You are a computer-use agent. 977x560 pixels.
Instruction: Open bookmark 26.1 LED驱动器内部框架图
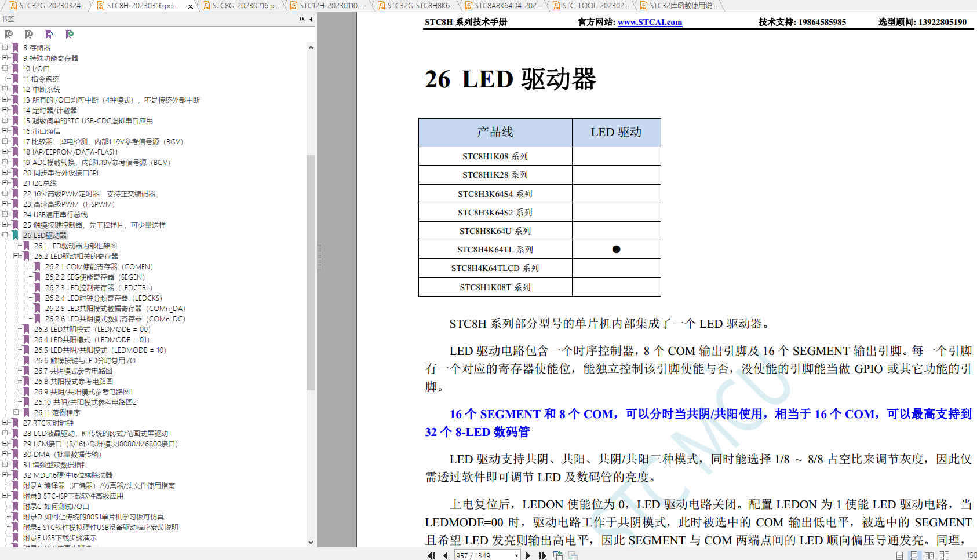(x=75, y=246)
